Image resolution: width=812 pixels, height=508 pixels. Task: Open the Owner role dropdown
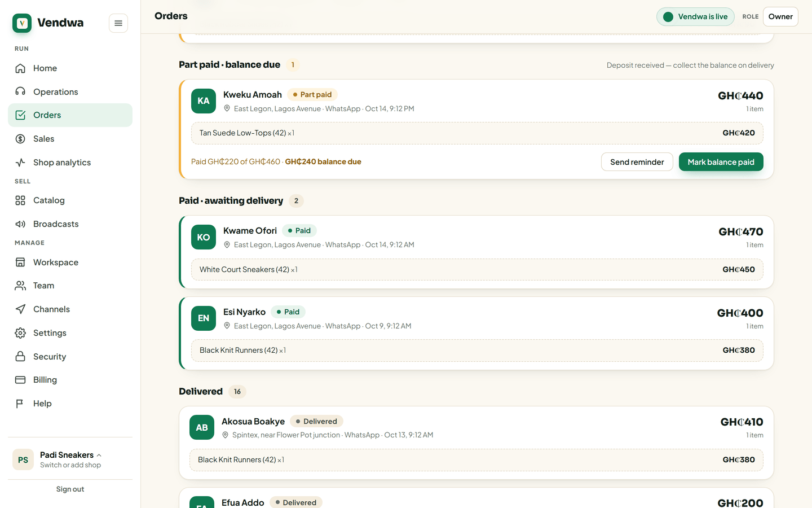[780, 17]
